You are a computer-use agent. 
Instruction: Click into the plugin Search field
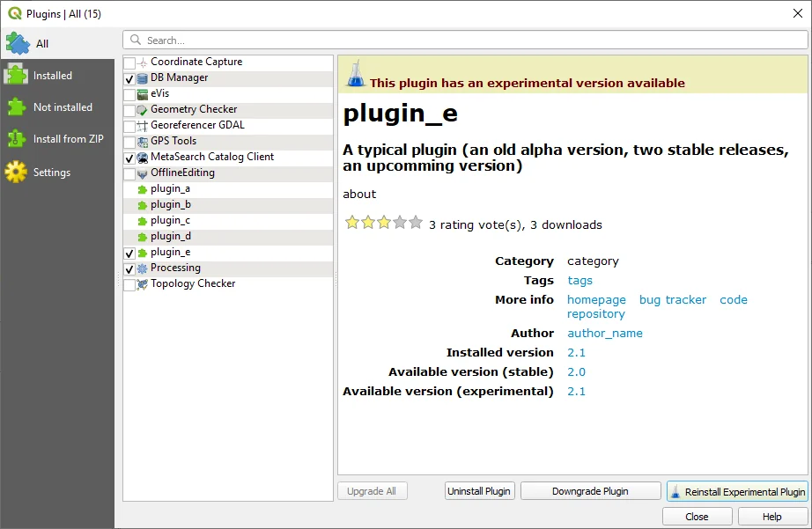[x=467, y=40]
